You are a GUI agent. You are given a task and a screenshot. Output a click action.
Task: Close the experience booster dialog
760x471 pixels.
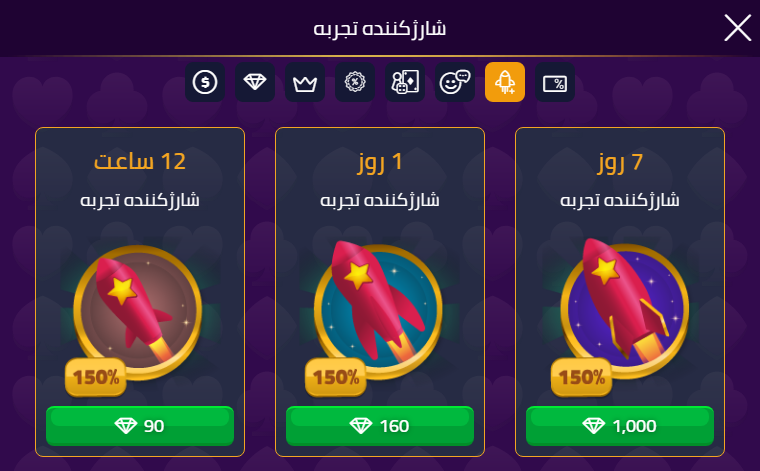[737, 28]
